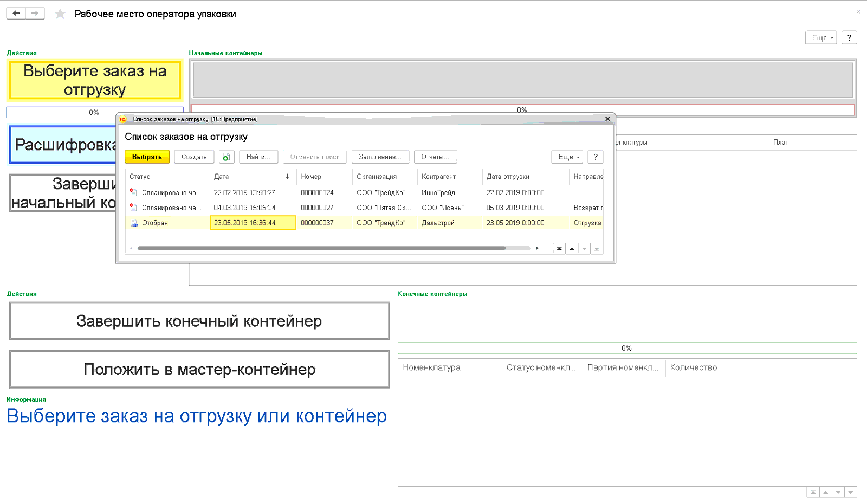Click the Найти... button
This screenshot has height=504, width=867.
coord(258,157)
